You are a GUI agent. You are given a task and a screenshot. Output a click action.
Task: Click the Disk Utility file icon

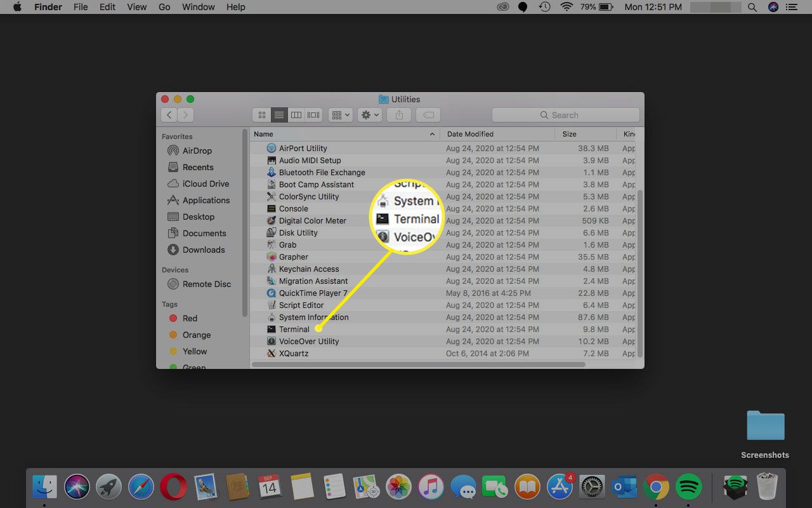pyautogui.click(x=272, y=233)
